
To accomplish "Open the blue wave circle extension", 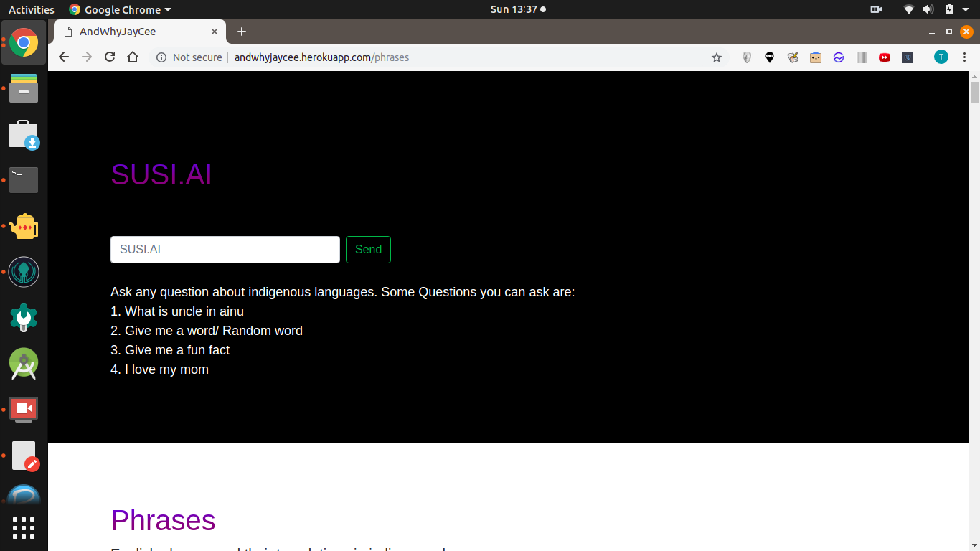I will pos(839,57).
